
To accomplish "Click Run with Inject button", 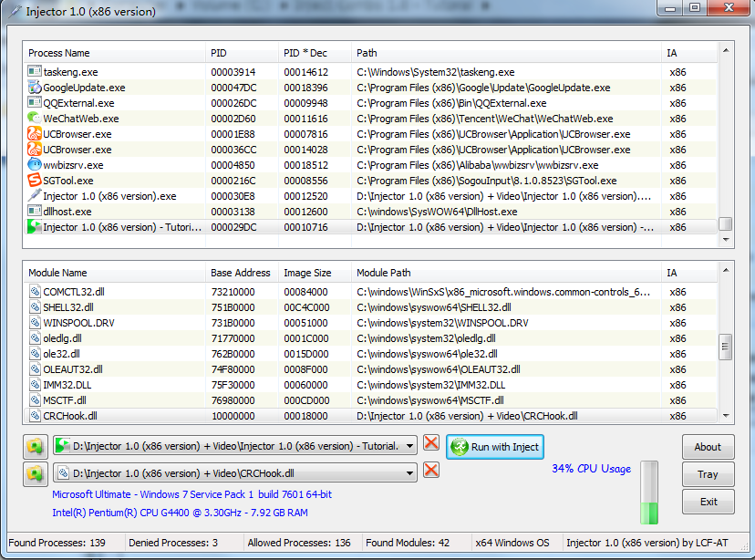I will pyautogui.click(x=495, y=447).
